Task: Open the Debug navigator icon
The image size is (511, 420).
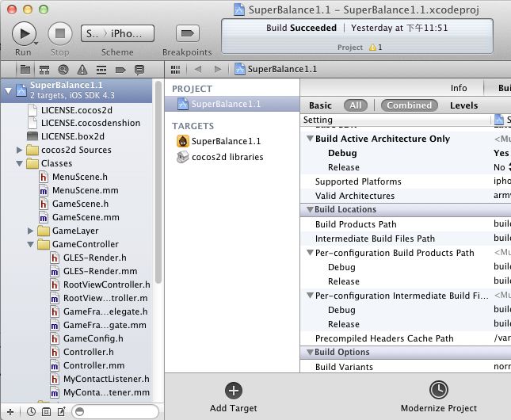Action: (101, 70)
